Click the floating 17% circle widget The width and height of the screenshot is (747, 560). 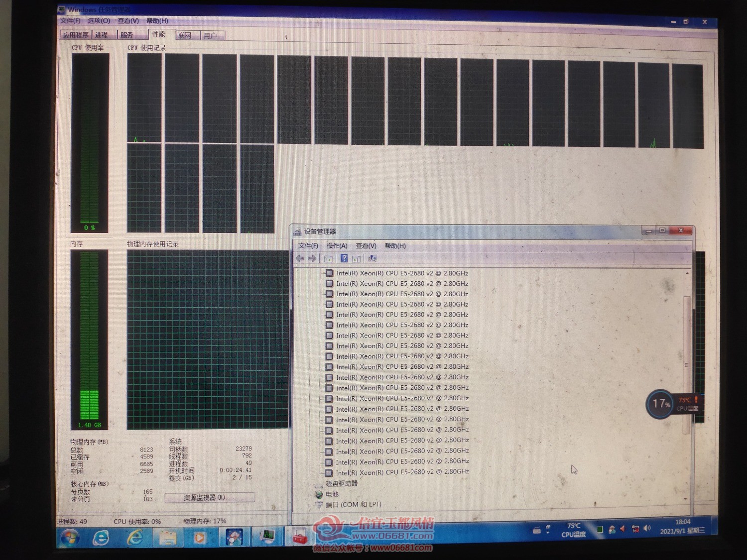[x=661, y=404]
